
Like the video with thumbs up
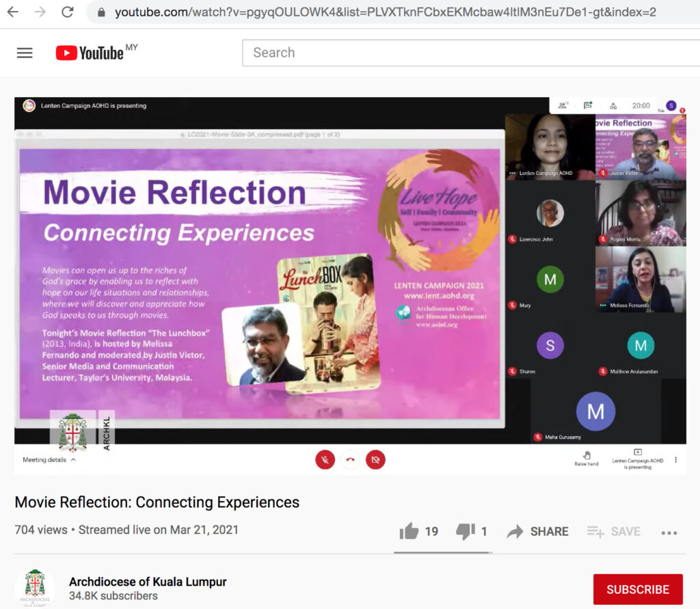point(409,531)
